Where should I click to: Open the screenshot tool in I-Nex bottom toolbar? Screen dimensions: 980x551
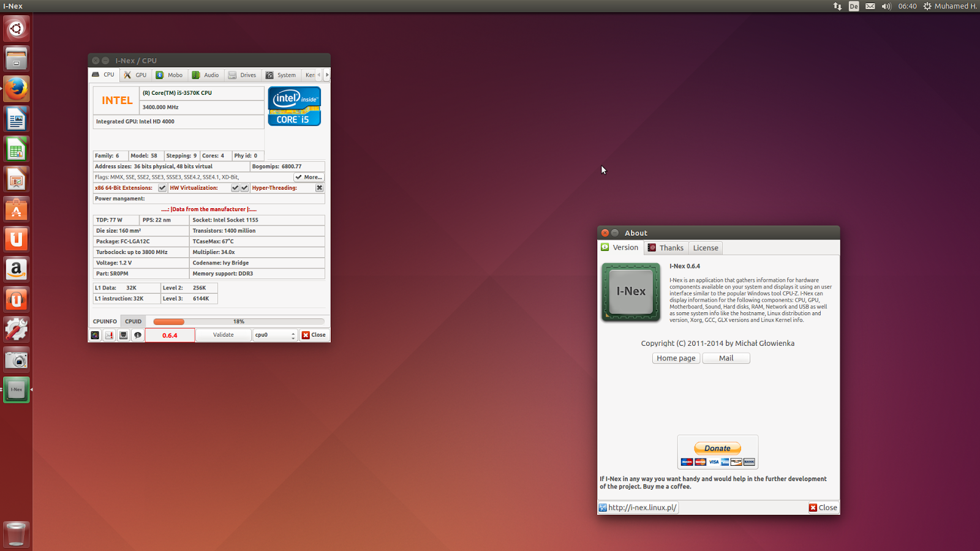[x=95, y=335]
